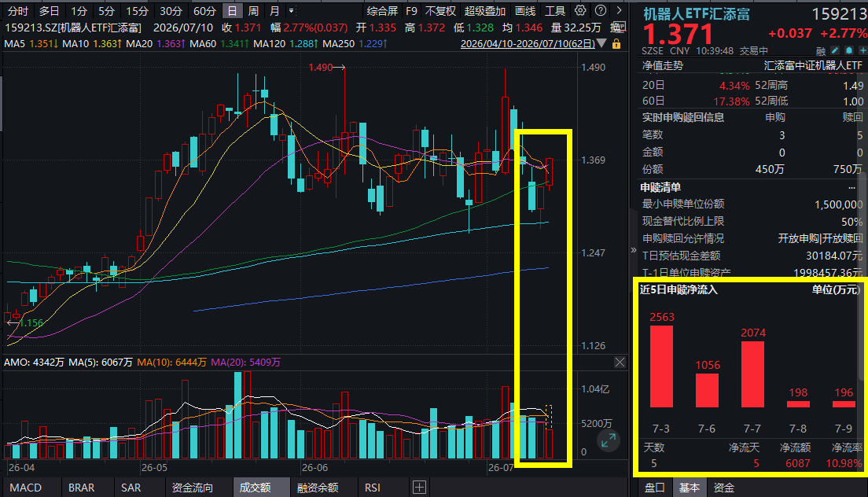Viewport: 868px width, 497px height.
Task: Select the 周 weekly period button
Action: [253, 11]
